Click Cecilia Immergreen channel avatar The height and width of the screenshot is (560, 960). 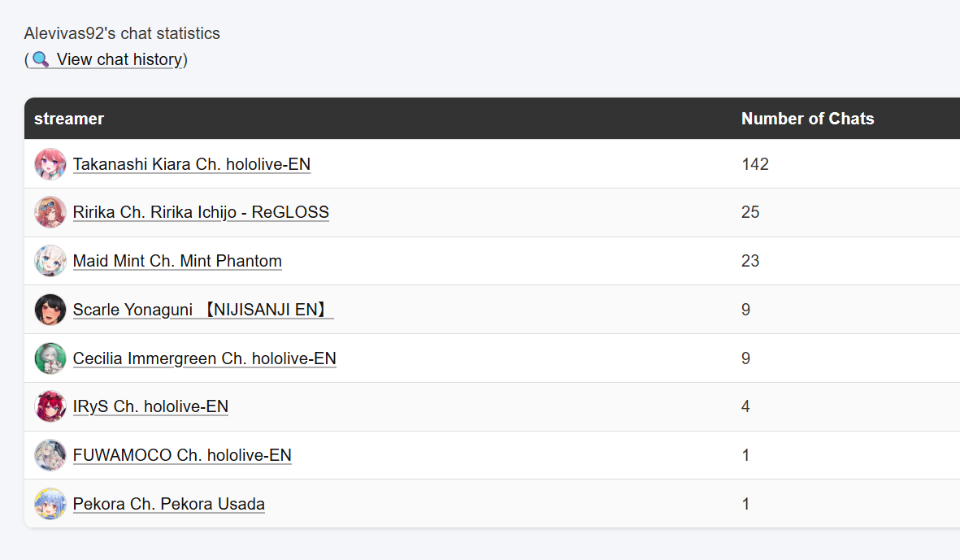[x=50, y=358]
